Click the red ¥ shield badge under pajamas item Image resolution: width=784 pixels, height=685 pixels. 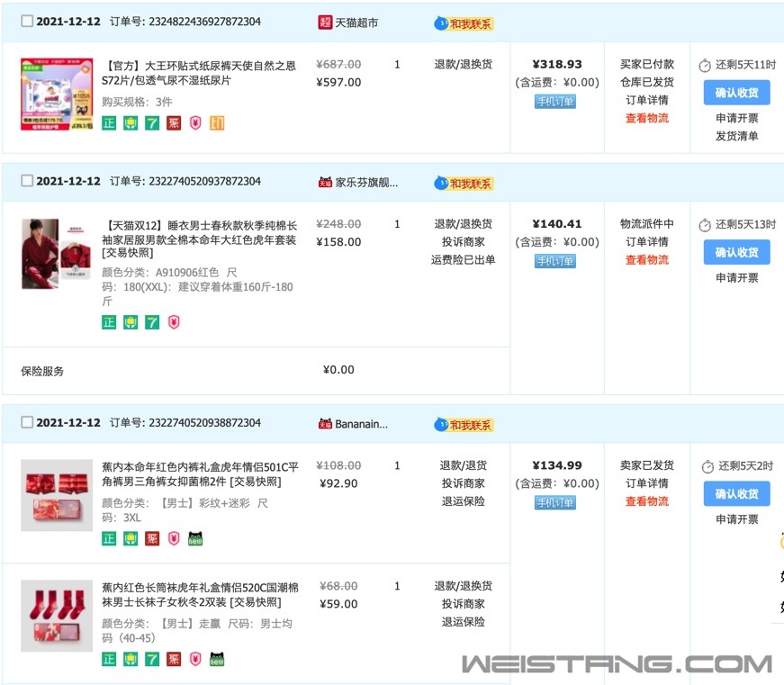pyautogui.click(x=174, y=322)
